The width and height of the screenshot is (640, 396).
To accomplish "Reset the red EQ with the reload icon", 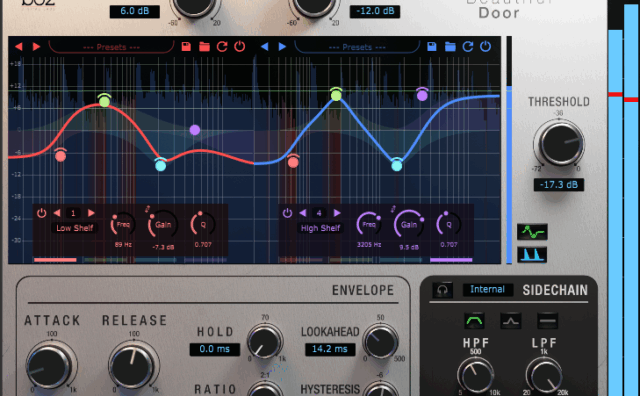I will coord(222,47).
